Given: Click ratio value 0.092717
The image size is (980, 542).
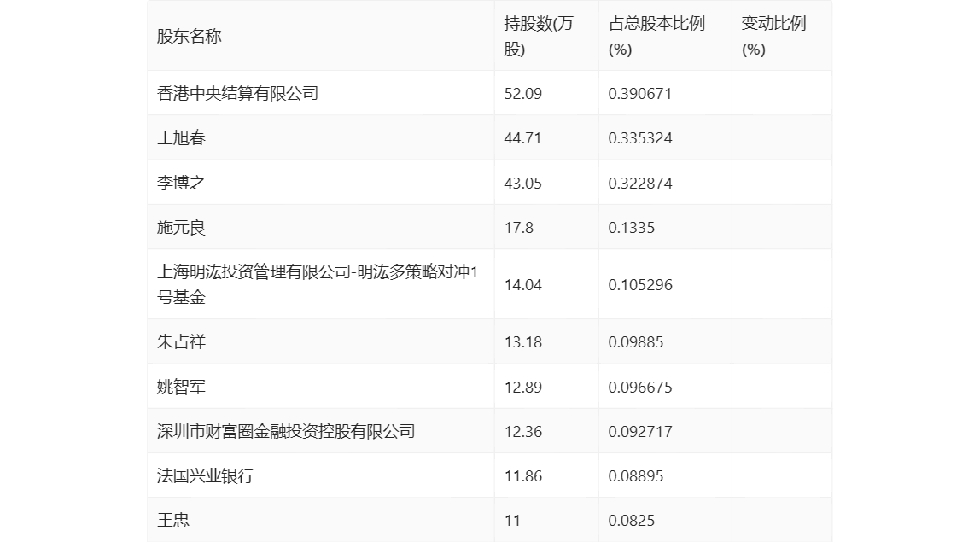Looking at the screenshot, I should (640, 431).
